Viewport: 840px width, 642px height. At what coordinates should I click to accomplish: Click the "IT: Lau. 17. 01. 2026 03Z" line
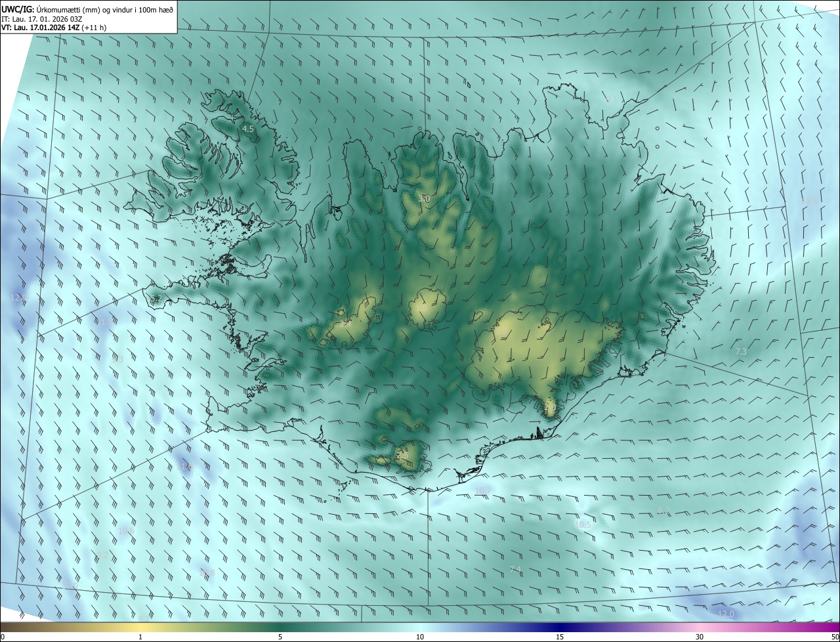point(41,19)
